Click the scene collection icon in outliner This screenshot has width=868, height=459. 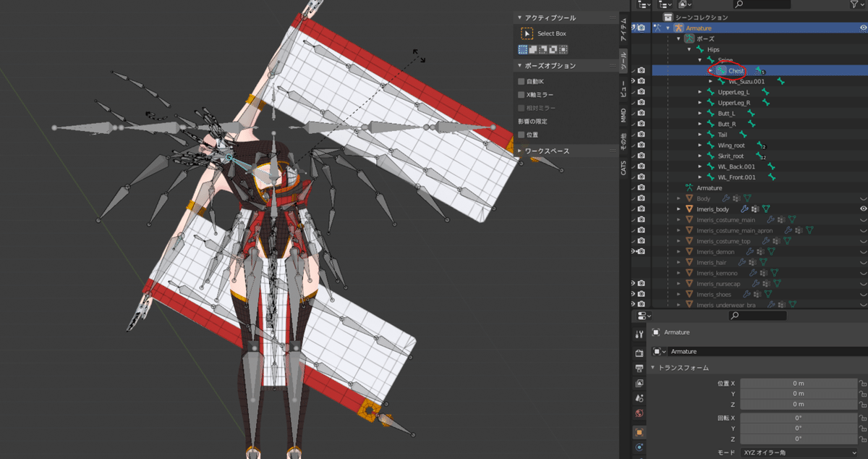click(669, 17)
